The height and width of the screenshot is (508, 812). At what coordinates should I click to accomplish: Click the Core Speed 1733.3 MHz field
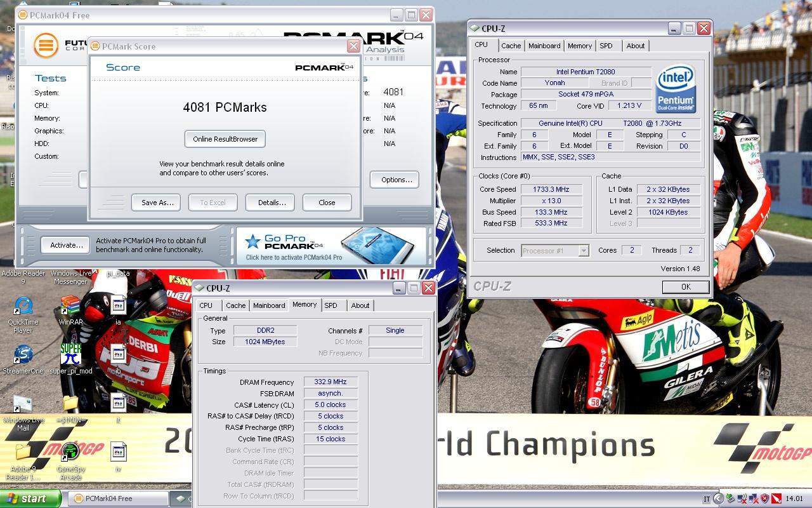(x=551, y=189)
